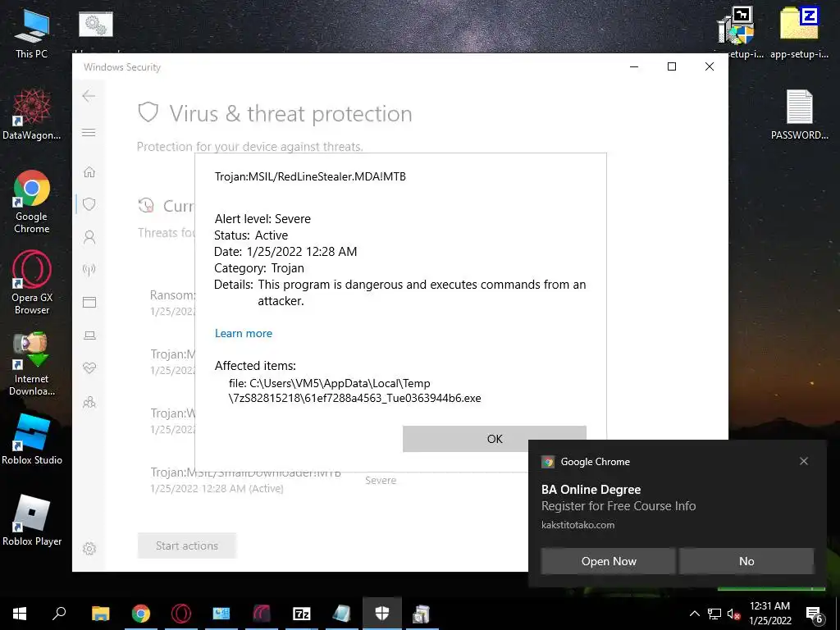Viewport: 840px width, 630px height.
Task: Launch Opera GX Browser desktop shortcut
Action: [32, 282]
